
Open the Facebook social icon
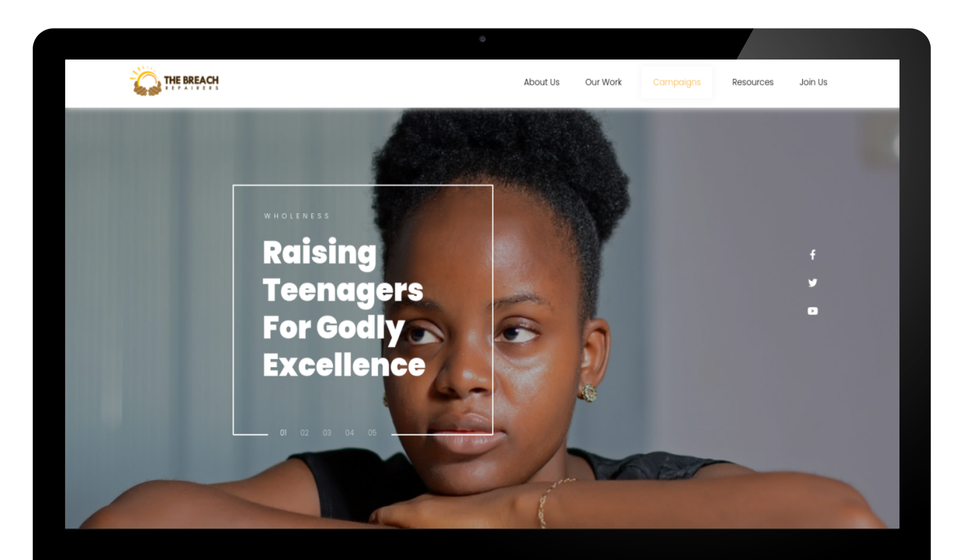[812, 255]
